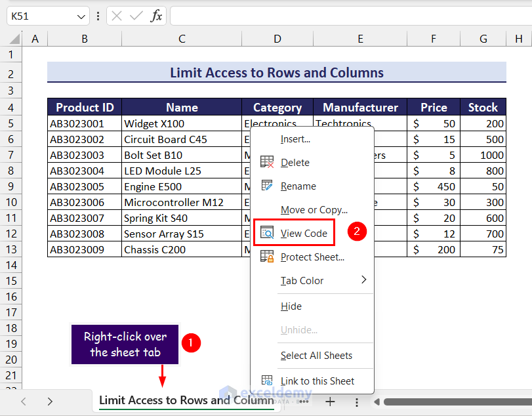The image size is (532, 416).
Task: Click stock value 75
Action: [483, 249]
